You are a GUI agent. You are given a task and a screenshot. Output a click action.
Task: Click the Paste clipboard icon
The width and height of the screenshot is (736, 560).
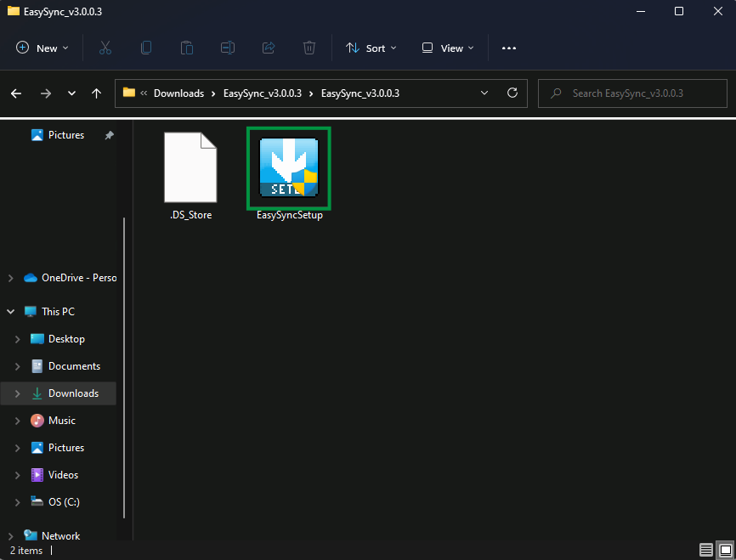tap(187, 48)
